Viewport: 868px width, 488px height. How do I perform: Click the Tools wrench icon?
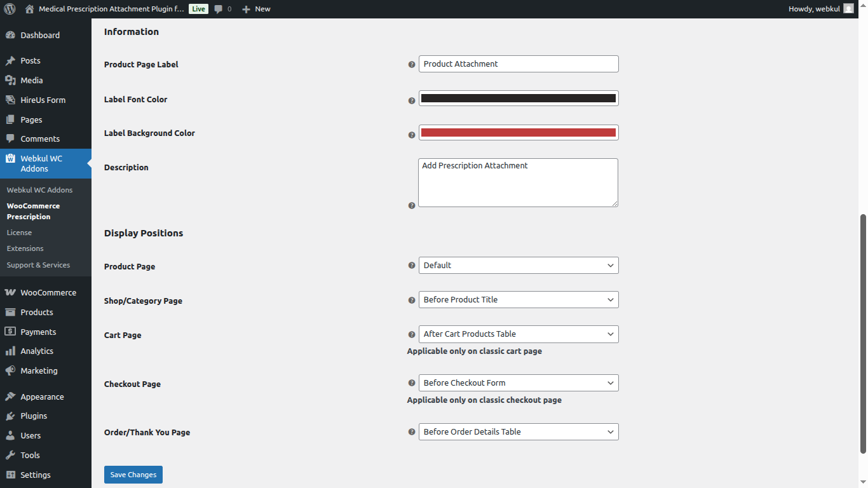[x=10, y=455]
